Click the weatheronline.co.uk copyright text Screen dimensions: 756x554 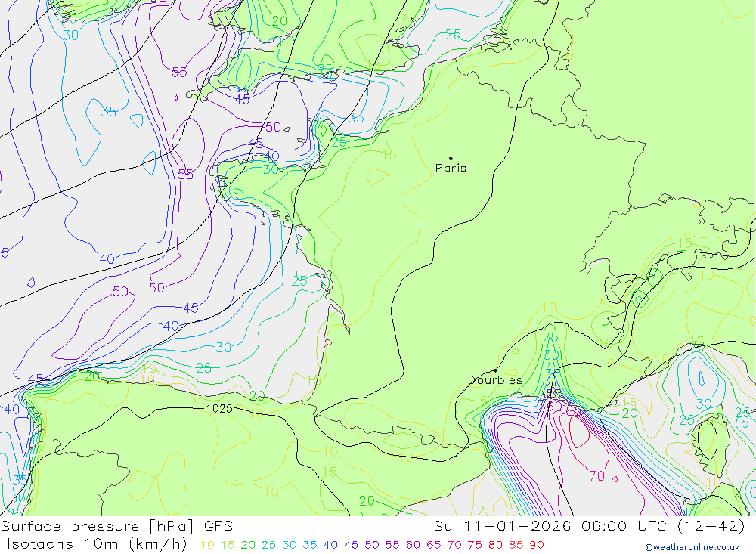(x=692, y=547)
